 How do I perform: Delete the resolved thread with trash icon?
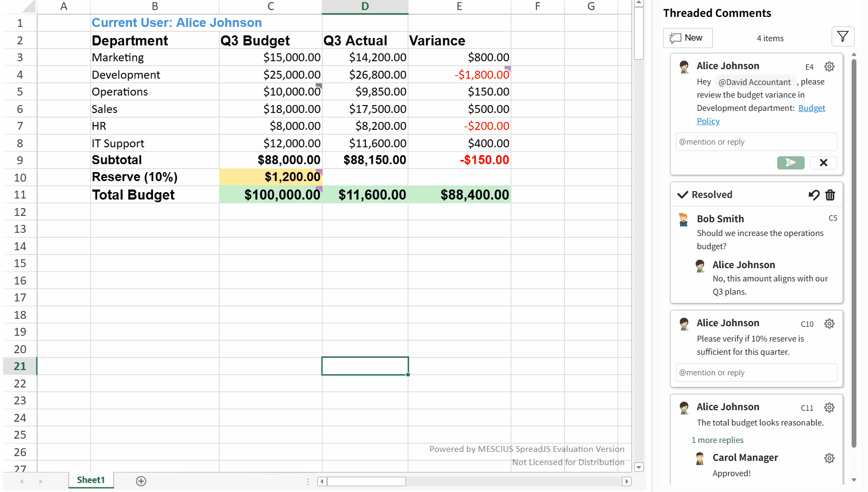coord(830,195)
